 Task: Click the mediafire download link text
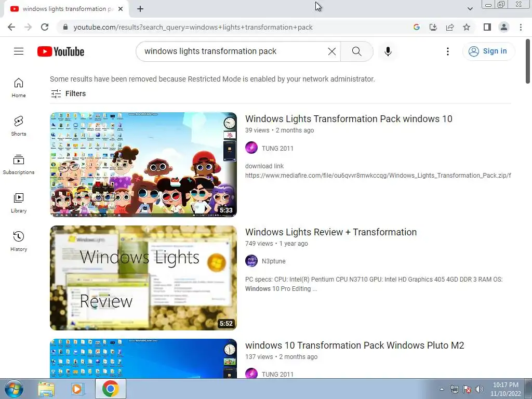tap(378, 176)
